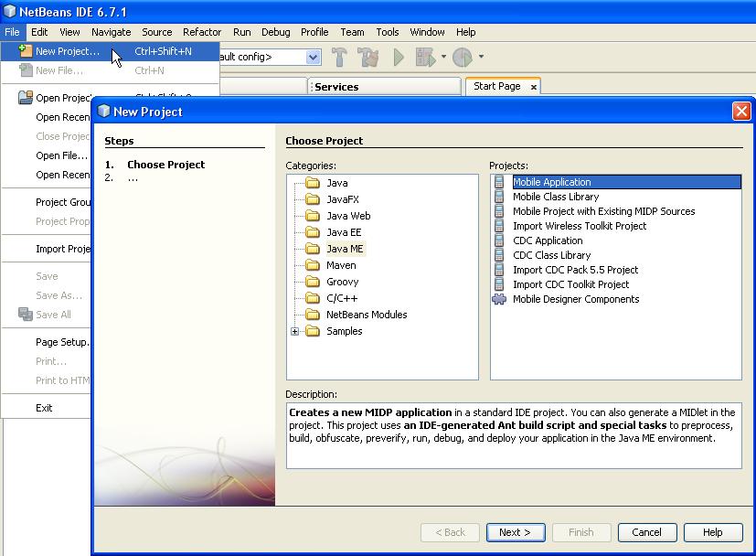This screenshot has height=556, width=756.
Task: Select the C/C++ category
Action: click(x=342, y=298)
